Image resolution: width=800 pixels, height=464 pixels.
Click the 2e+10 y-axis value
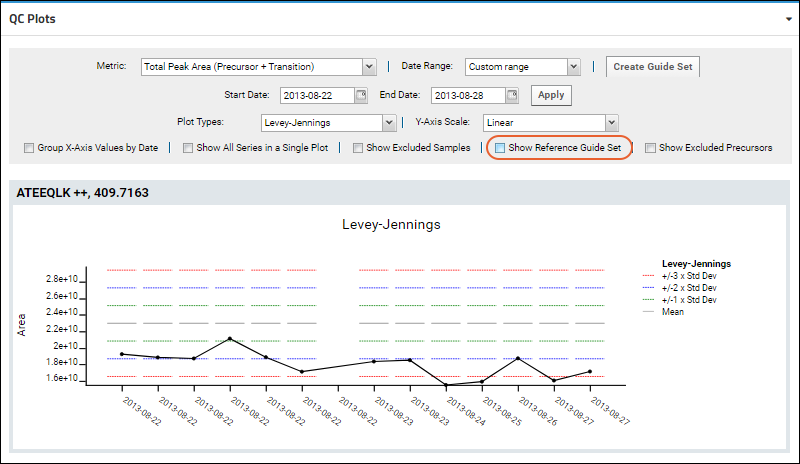tap(65, 346)
